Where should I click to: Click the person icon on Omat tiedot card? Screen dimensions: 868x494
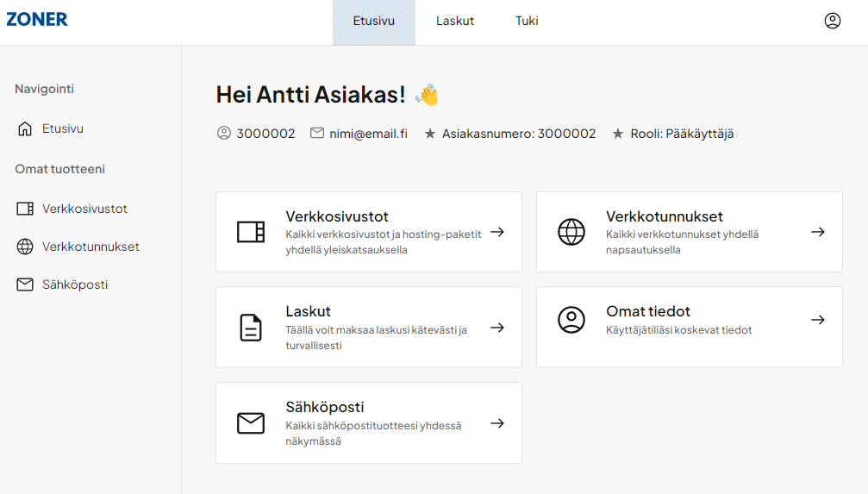(571, 320)
